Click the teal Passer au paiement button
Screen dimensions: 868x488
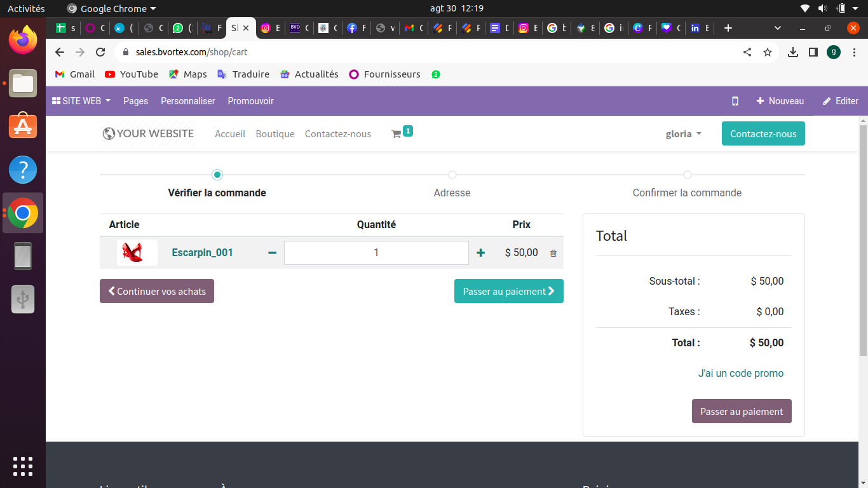[x=508, y=291]
